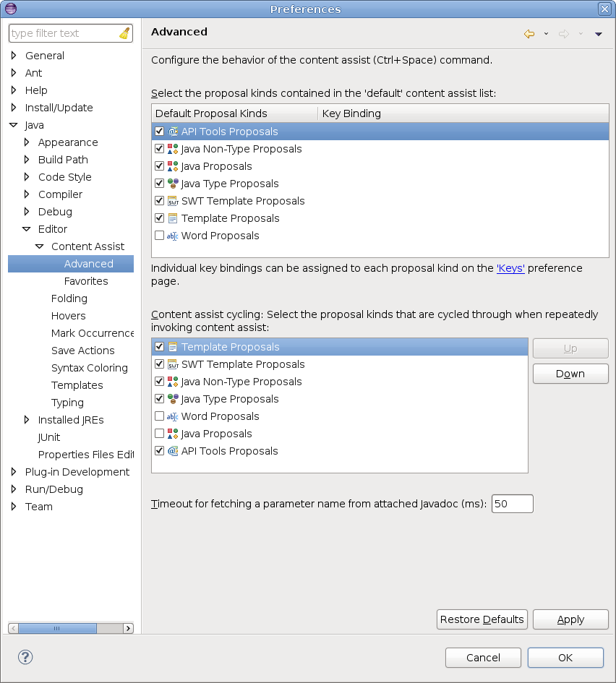Open the Syntax Coloring preference page
Screen dimensions: 616x683
[x=89, y=368]
